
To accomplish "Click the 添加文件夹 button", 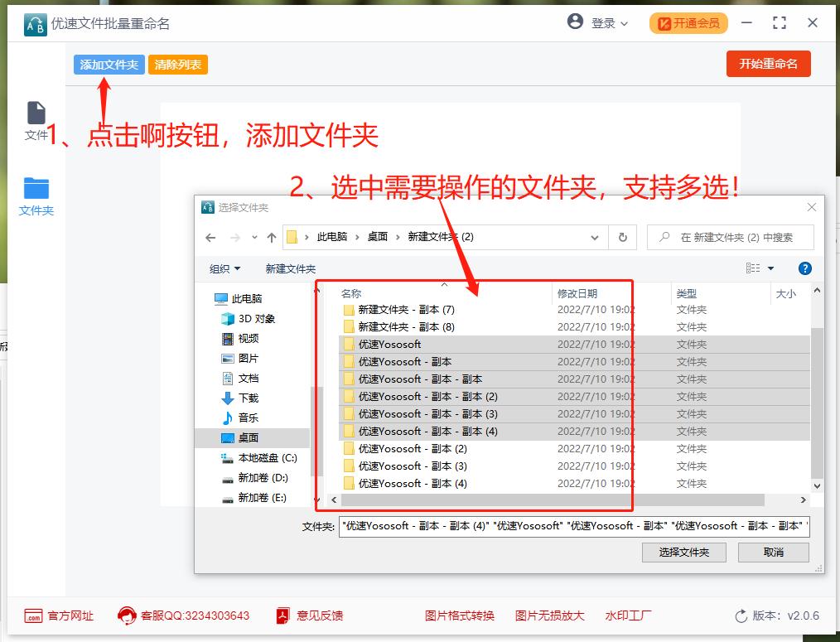I will click(109, 65).
